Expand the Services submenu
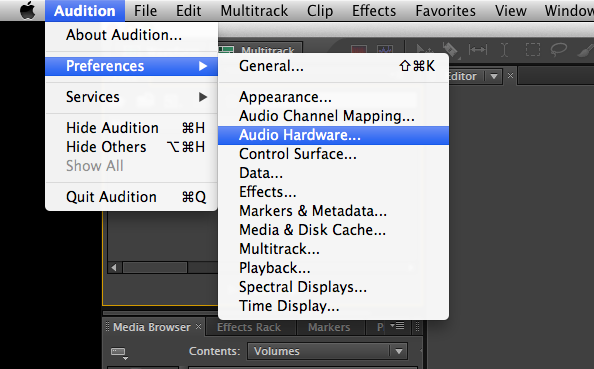Image resolution: width=594 pixels, height=369 pixels. 131,97
